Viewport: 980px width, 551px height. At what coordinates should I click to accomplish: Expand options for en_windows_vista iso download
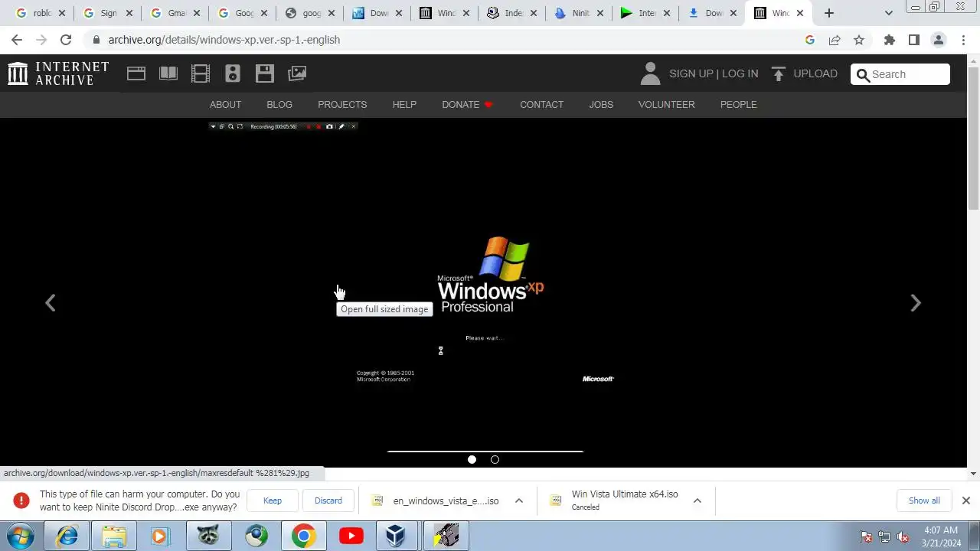coord(518,500)
